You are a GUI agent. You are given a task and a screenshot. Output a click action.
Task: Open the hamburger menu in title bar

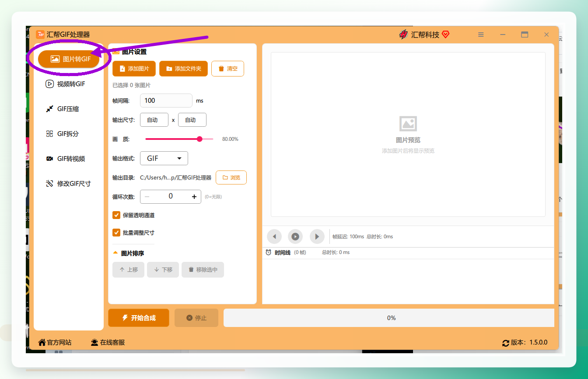click(481, 35)
